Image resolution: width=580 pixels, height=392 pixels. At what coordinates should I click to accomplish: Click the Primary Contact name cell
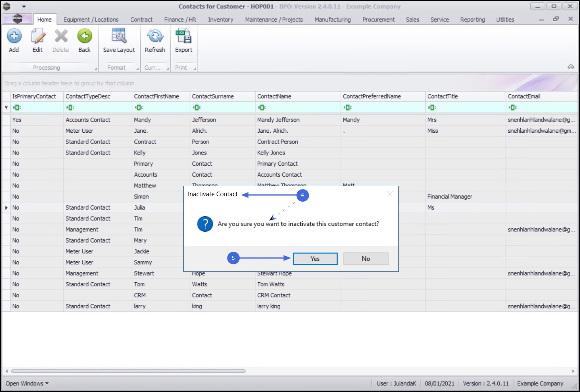pos(298,164)
